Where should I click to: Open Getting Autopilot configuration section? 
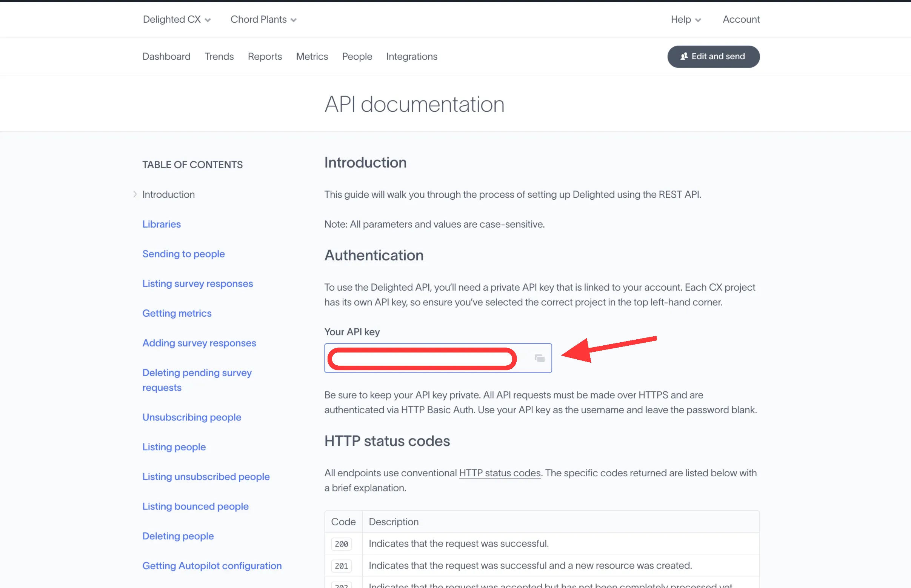click(x=212, y=566)
